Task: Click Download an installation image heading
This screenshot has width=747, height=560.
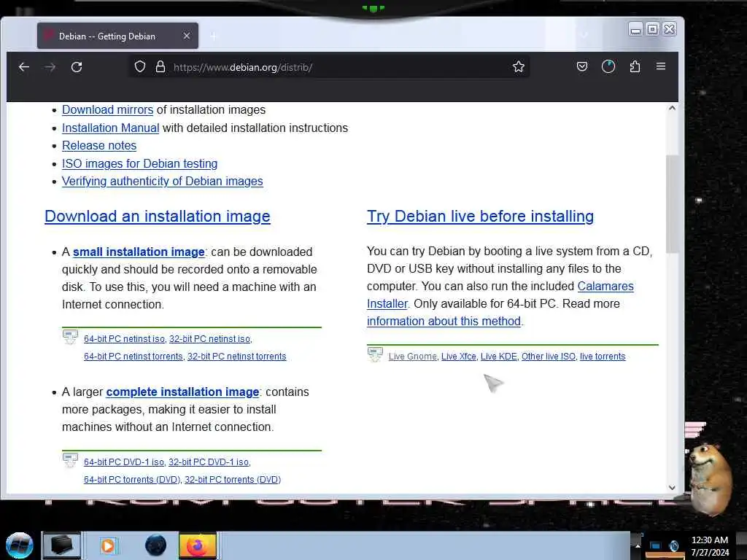Action: pos(158,217)
